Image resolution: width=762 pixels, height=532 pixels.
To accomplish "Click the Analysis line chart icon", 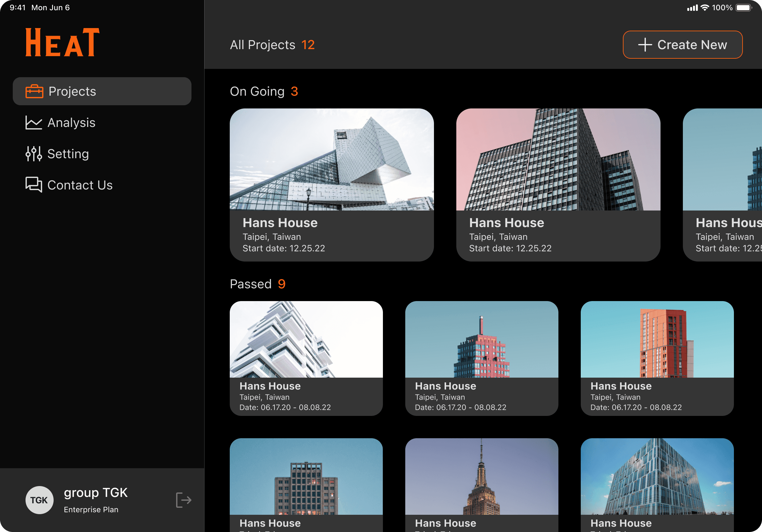I will [x=34, y=123].
